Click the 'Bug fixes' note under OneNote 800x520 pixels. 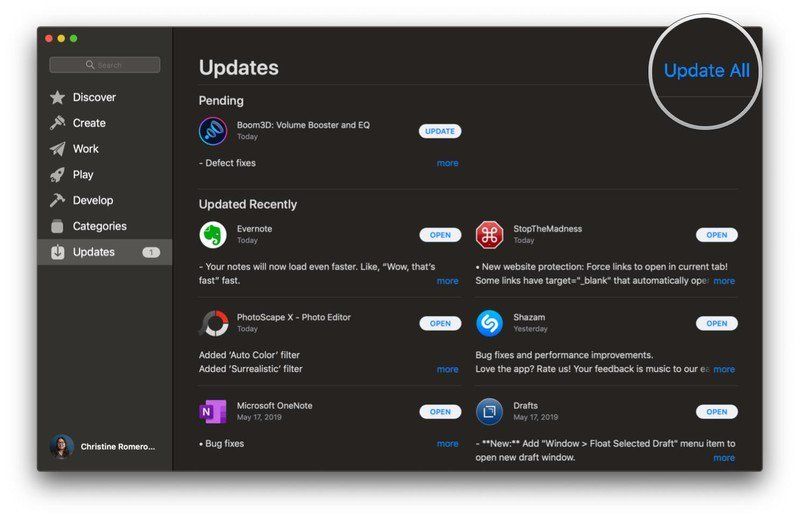221,443
